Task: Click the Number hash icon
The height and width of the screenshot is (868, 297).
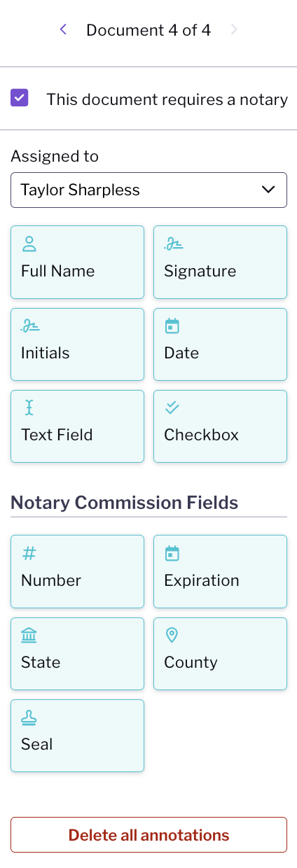Action: [x=29, y=554]
